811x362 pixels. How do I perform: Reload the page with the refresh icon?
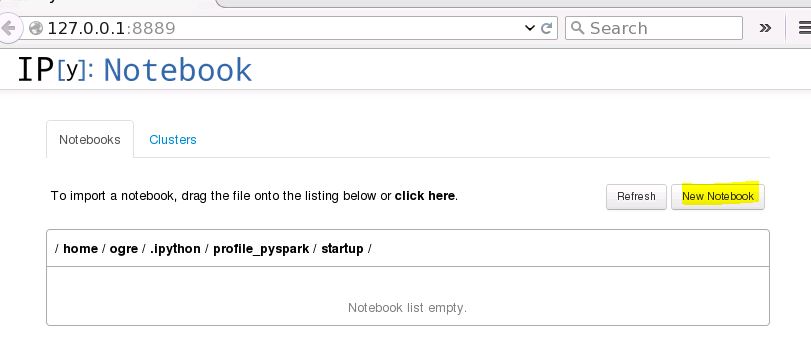tap(546, 28)
